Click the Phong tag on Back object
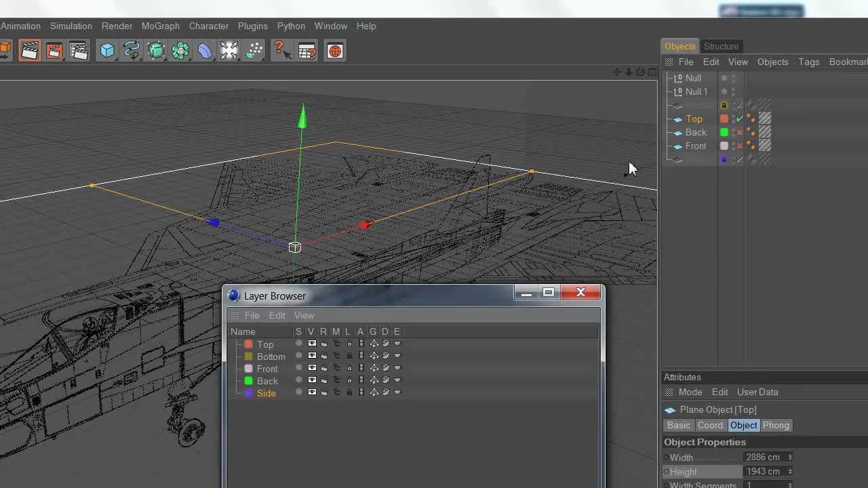 click(751, 132)
